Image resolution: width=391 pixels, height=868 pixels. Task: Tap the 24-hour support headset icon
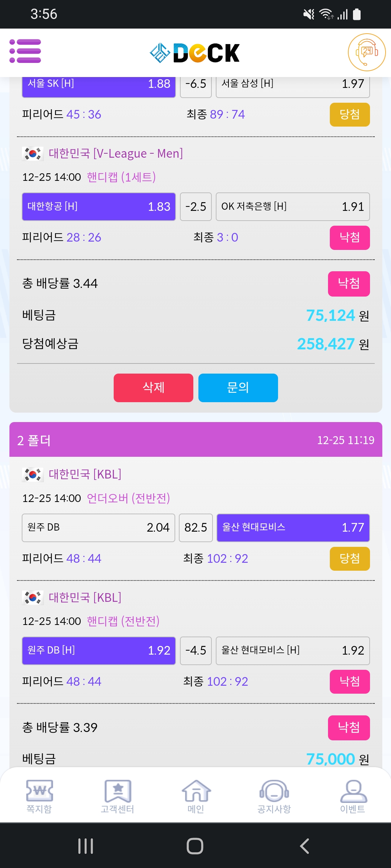[366, 52]
